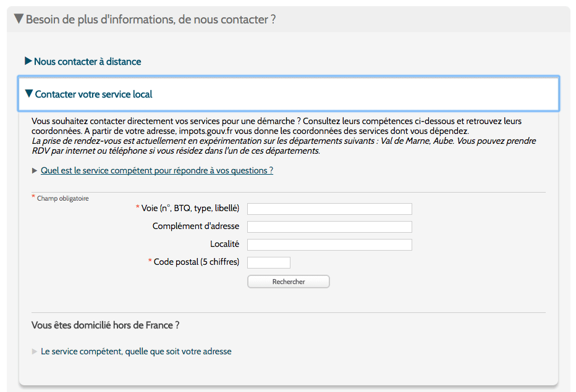Expand the arrow beside 'Nous contacter à distance'
The image size is (576, 392).
point(28,61)
